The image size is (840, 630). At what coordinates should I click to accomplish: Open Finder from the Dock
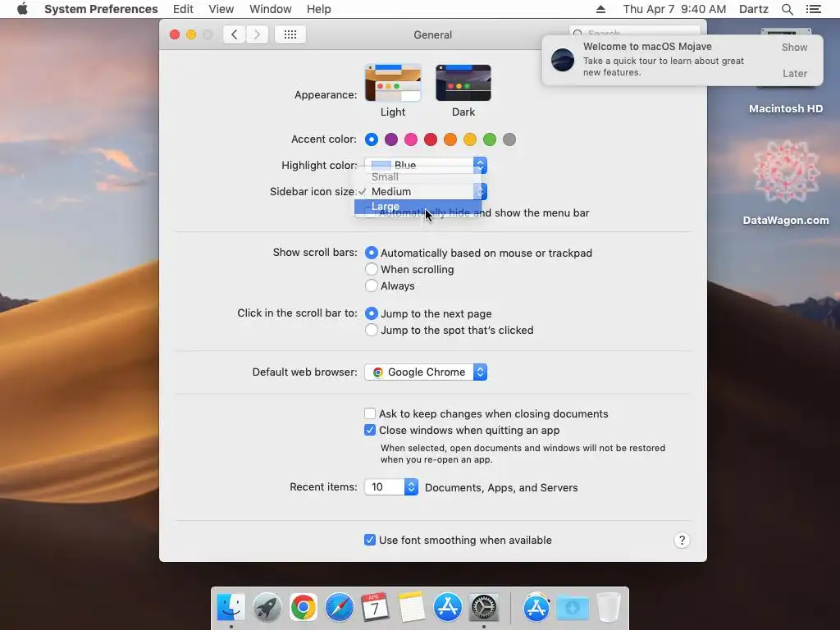click(231, 607)
